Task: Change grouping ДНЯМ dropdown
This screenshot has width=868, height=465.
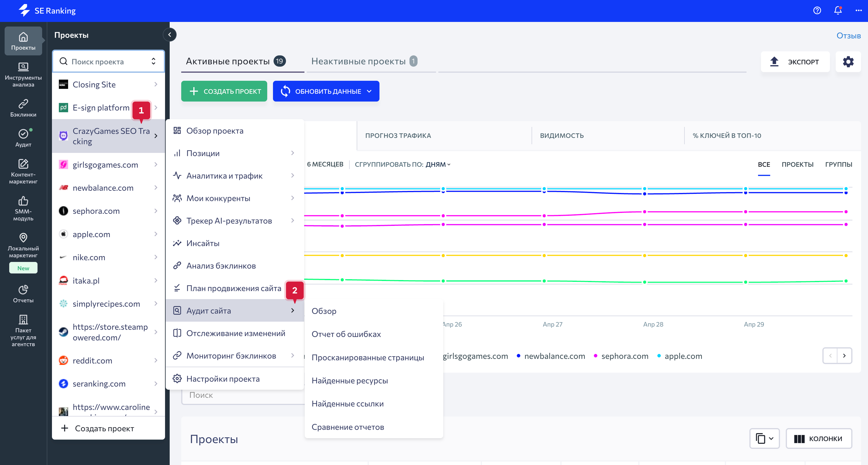Action: (x=438, y=164)
